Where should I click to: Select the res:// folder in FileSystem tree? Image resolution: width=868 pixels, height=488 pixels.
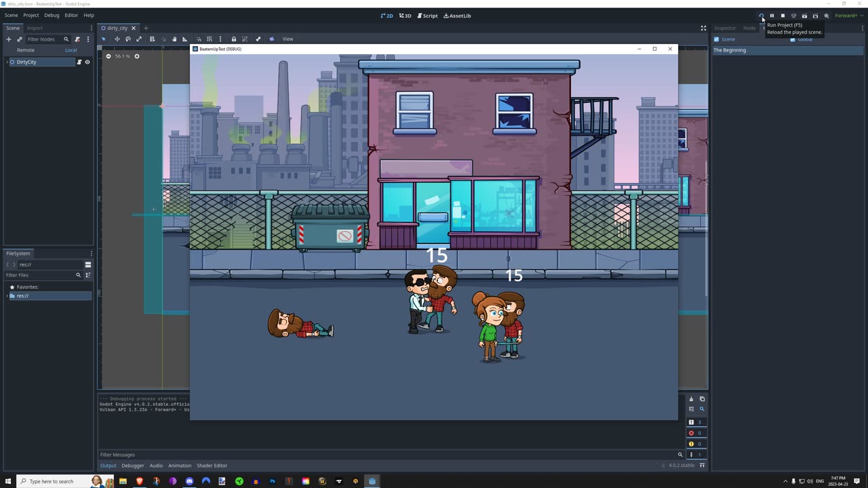tap(49, 296)
